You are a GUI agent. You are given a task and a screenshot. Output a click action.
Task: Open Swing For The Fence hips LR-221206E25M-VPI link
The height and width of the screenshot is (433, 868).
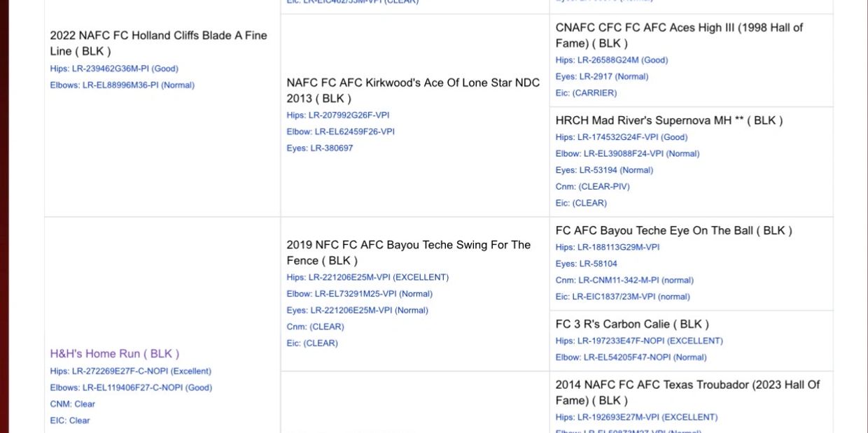point(367,278)
